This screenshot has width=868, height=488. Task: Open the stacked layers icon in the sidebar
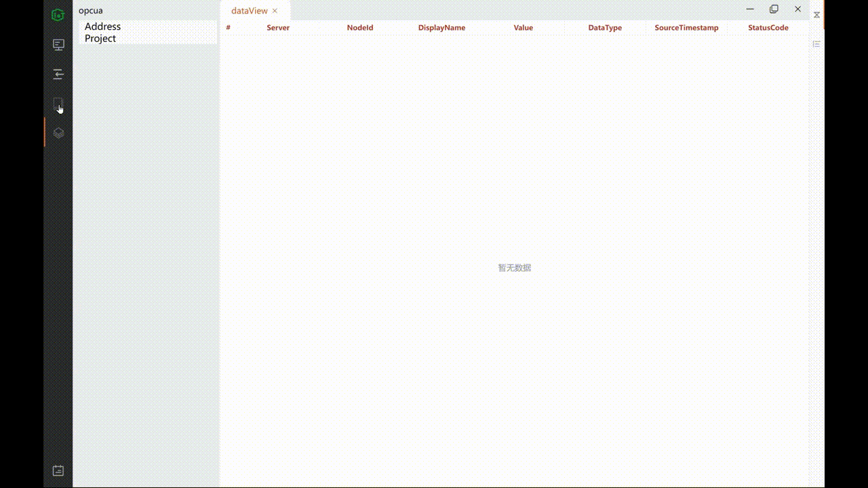(58, 133)
